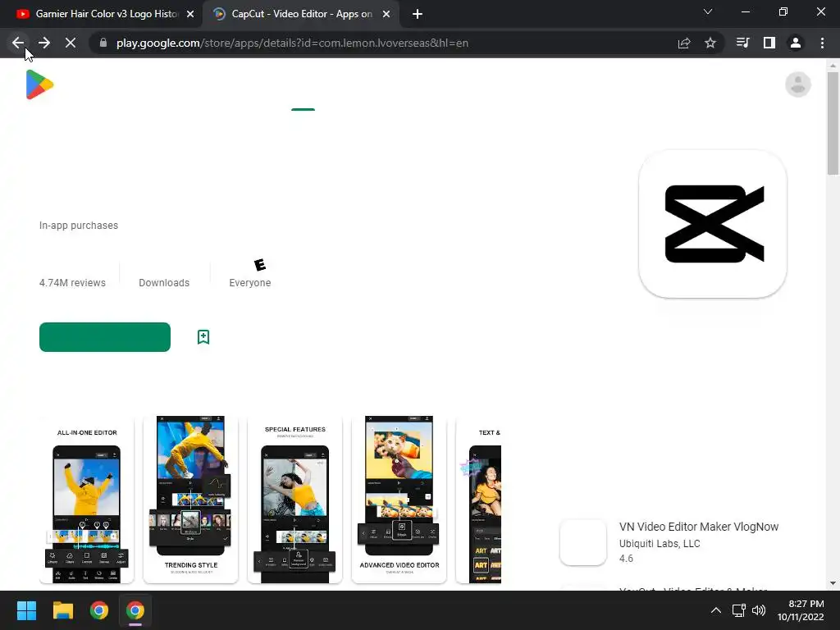Open the volume control in the tray
Viewport: 840px width, 630px height.
(x=759, y=610)
